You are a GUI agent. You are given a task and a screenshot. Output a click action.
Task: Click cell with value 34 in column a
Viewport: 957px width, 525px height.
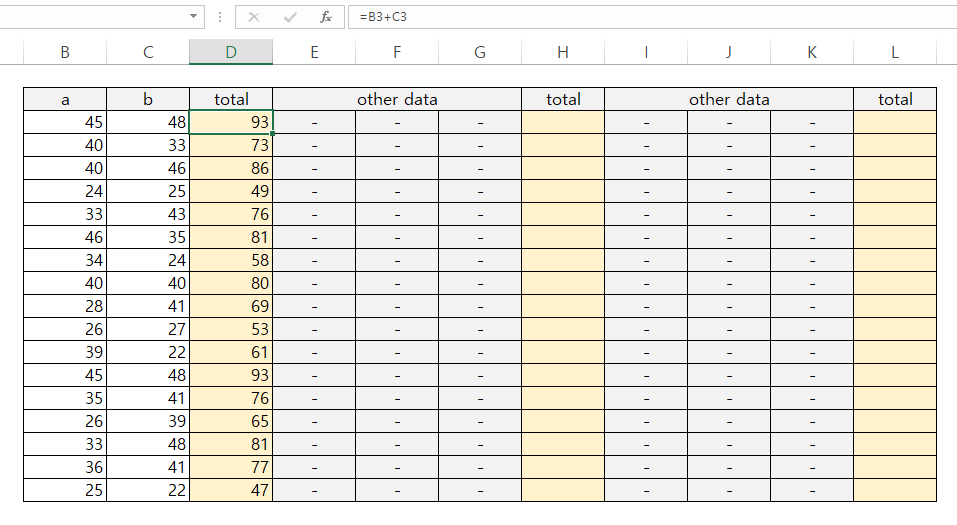65,260
